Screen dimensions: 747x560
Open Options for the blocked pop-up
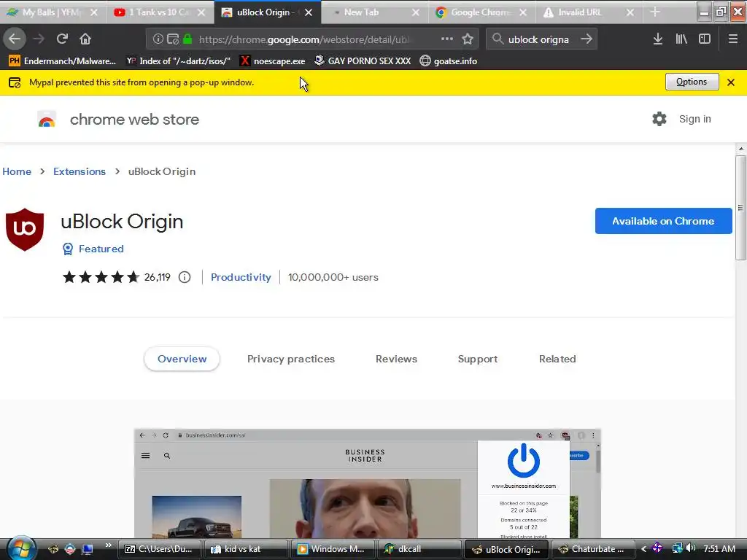(692, 82)
